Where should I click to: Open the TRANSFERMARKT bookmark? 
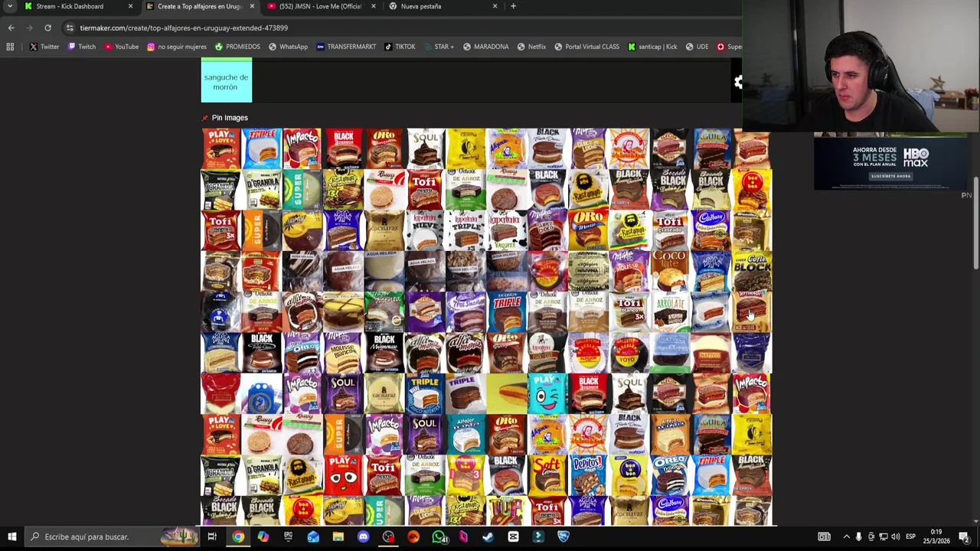(x=346, y=47)
